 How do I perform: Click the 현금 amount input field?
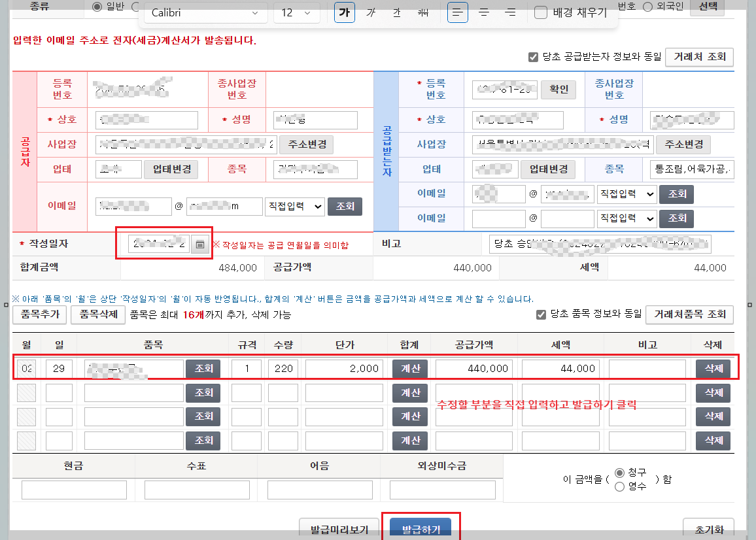[74, 490]
